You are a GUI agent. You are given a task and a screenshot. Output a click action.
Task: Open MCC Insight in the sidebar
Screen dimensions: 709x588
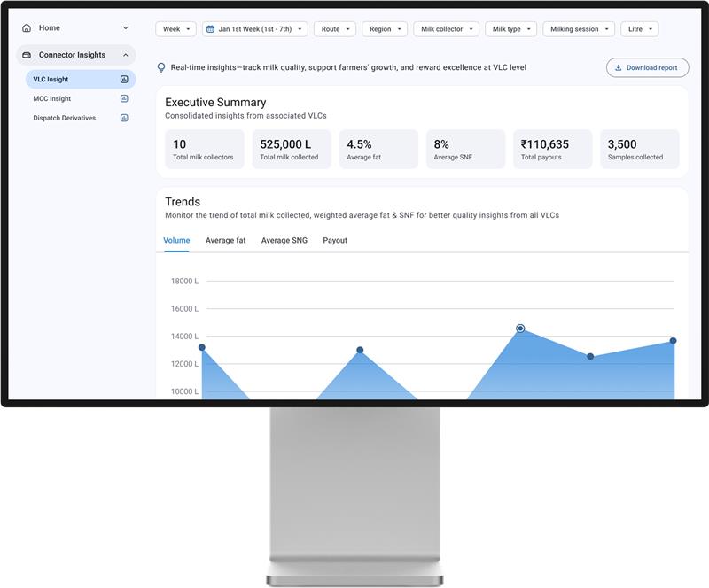pyautogui.click(x=52, y=99)
